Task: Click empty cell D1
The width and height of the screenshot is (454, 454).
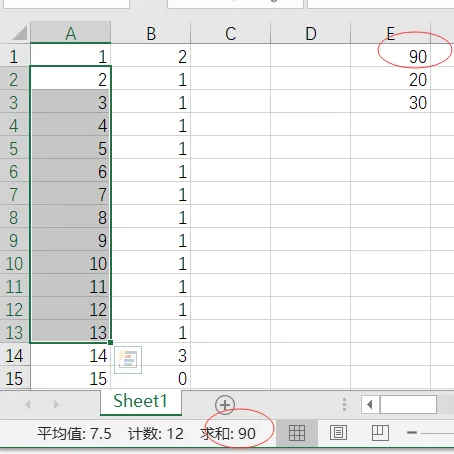Action: click(311, 56)
